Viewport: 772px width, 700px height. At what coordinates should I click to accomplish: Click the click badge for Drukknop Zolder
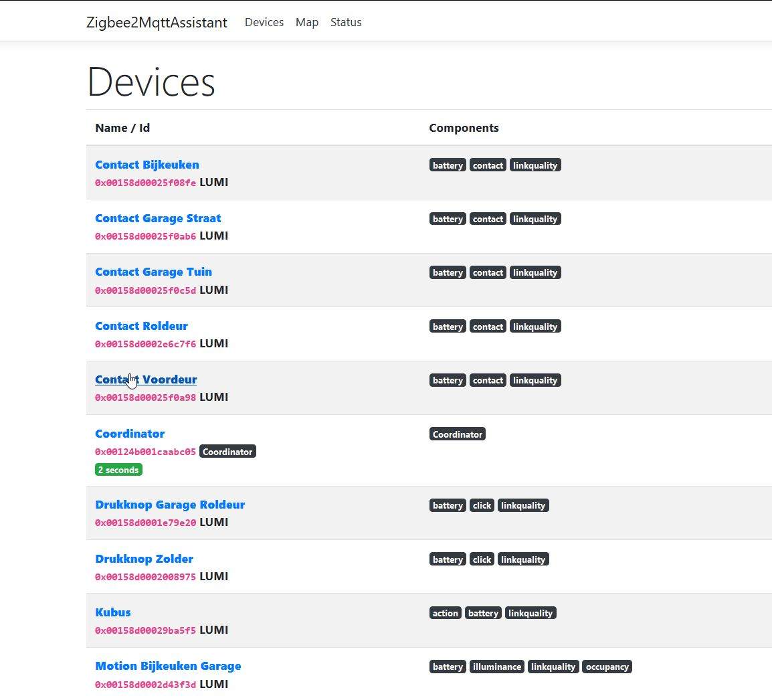tap(482, 559)
